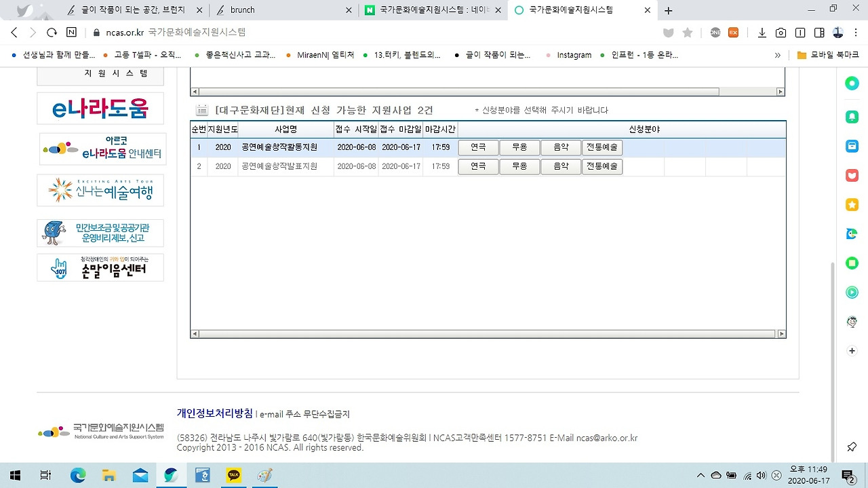Open the 손말이음센터 banner
This screenshot has height=488, width=868.
[100, 267]
